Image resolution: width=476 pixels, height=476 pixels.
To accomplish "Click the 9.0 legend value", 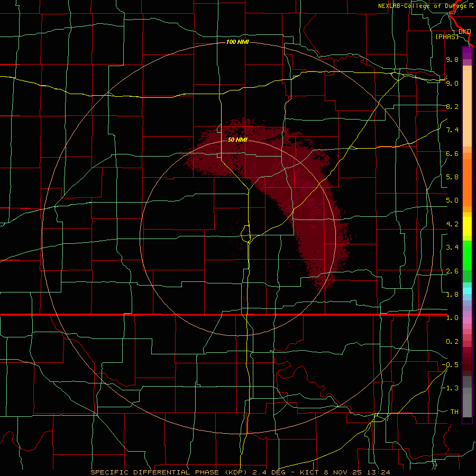I will (x=452, y=83).
